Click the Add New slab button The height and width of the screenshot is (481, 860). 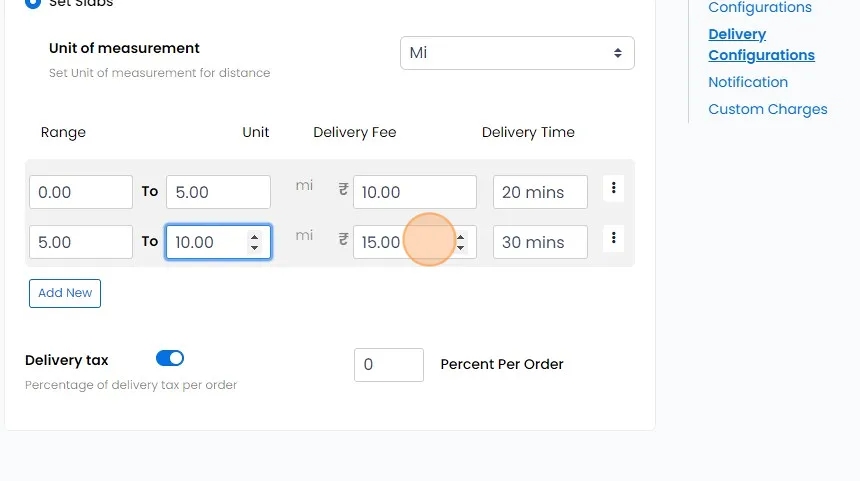[65, 293]
